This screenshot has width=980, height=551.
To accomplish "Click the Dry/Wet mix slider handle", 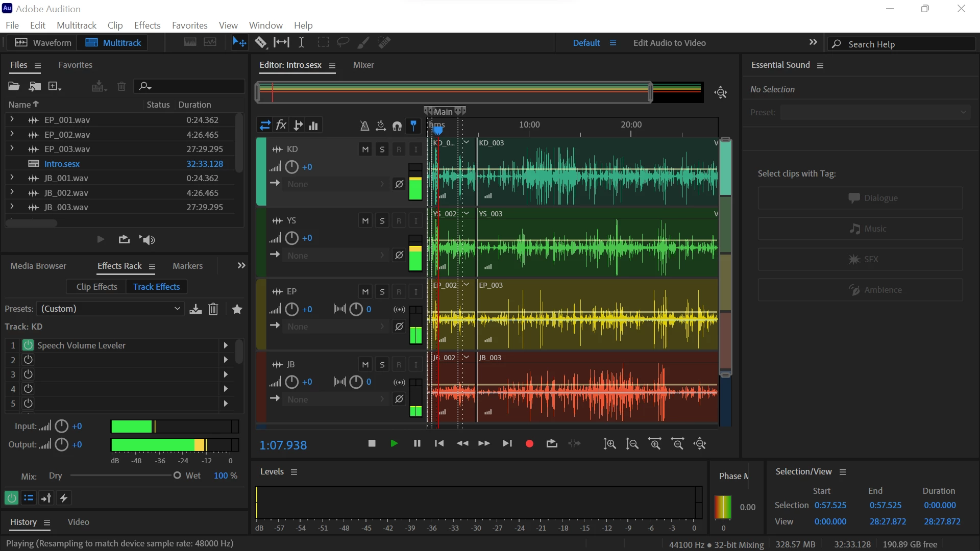I will (x=177, y=475).
